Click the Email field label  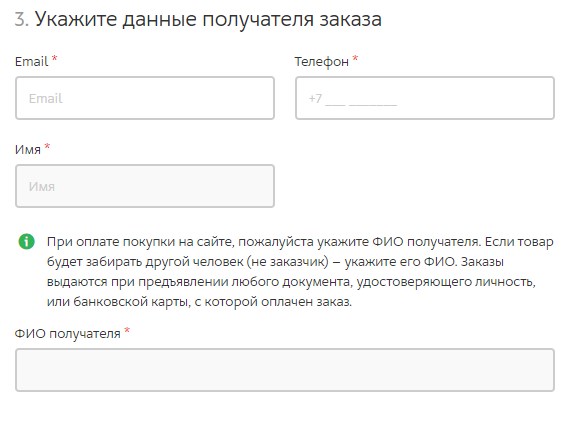[x=31, y=61]
